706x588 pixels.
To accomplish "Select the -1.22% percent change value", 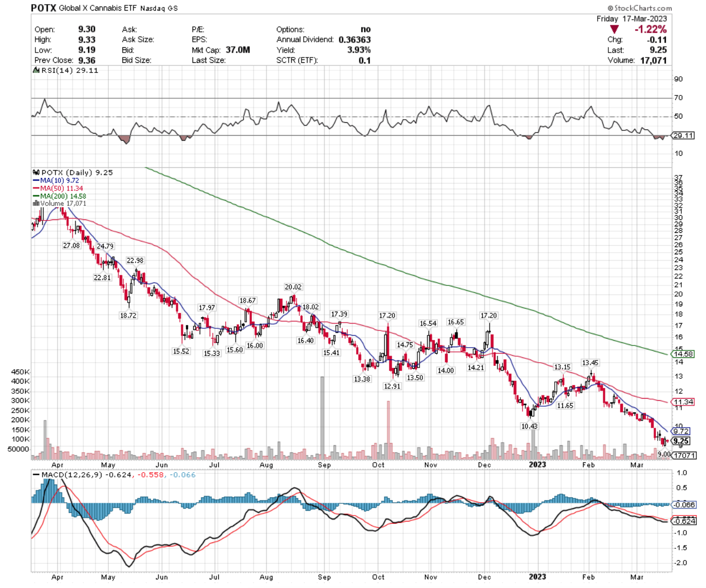I will pyautogui.click(x=650, y=29).
